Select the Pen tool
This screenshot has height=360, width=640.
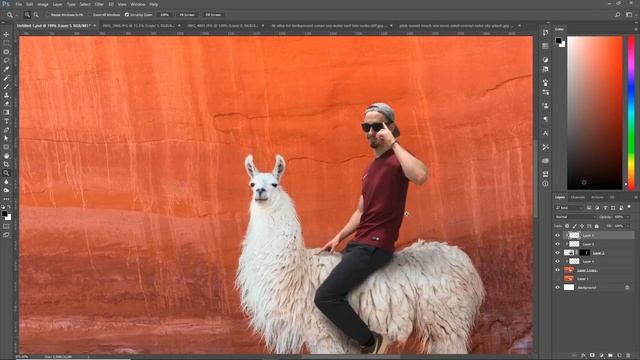(6, 130)
